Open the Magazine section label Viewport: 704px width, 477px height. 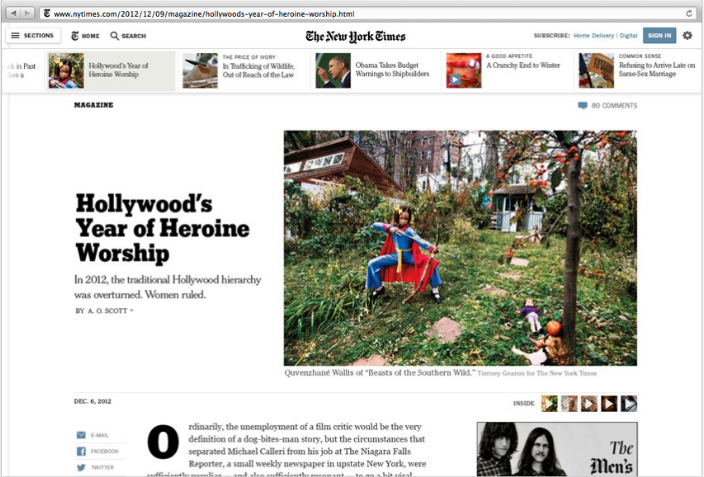click(93, 105)
